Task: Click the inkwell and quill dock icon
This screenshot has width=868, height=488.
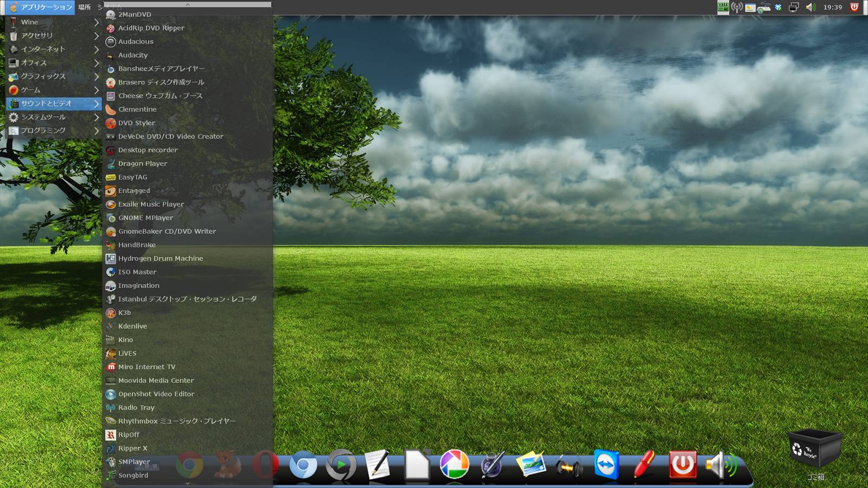Action: [492, 465]
